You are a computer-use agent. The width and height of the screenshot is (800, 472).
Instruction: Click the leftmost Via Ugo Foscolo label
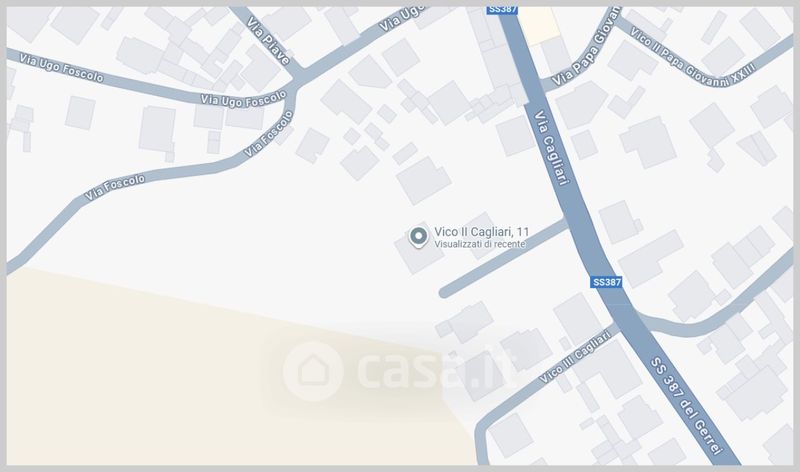click(61, 68)
